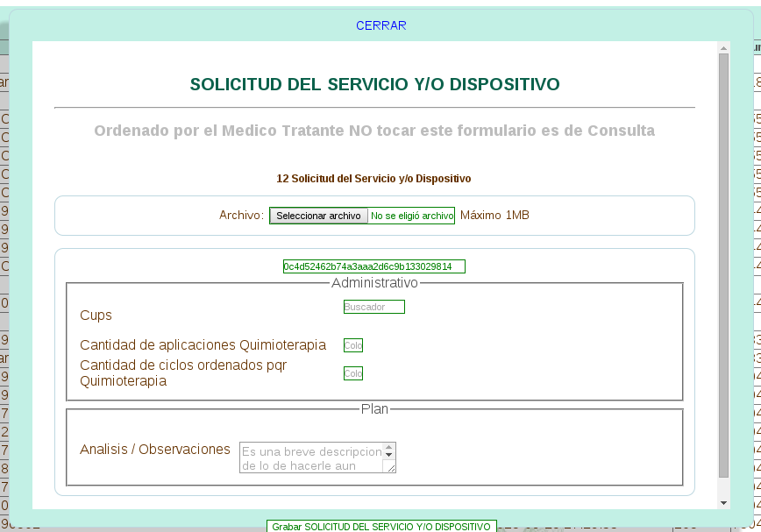Click the textarea resize grip corner
This screenshot has height=532, width=761.
click(391, 468)
